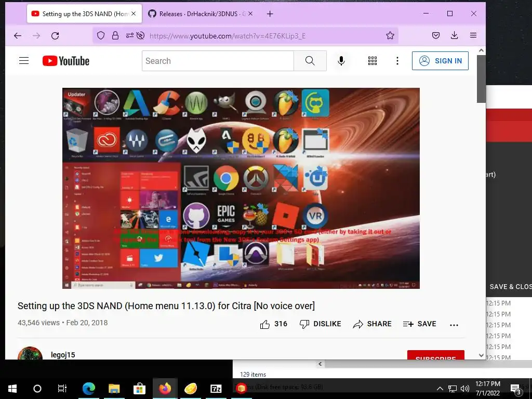This screenshot has width=532, height=399.
Task: Click the page vertical scrollbar thumb
Action: tap(481, 79)
